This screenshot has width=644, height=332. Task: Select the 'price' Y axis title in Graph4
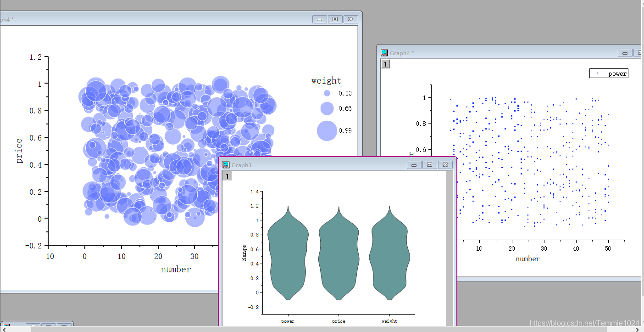[x=19, y=151]
